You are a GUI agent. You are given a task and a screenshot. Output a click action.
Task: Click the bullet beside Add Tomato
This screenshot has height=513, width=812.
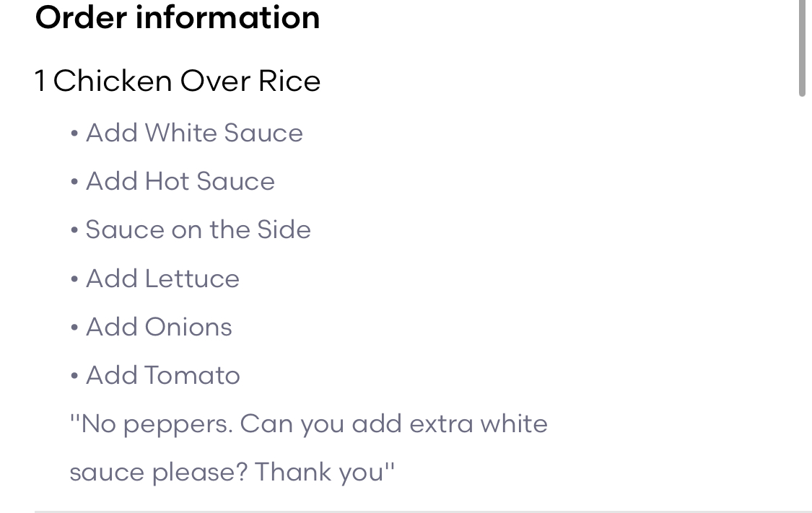coord(74,376)
